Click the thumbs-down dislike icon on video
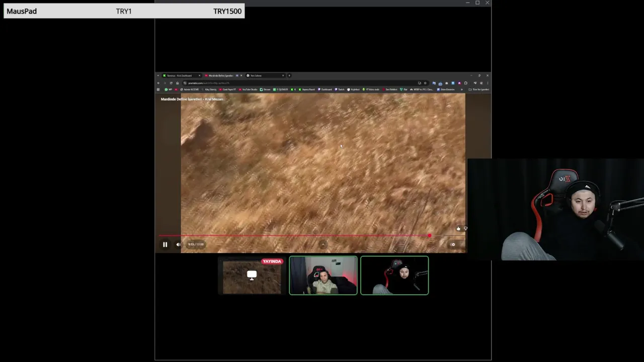 coord(465,229)
